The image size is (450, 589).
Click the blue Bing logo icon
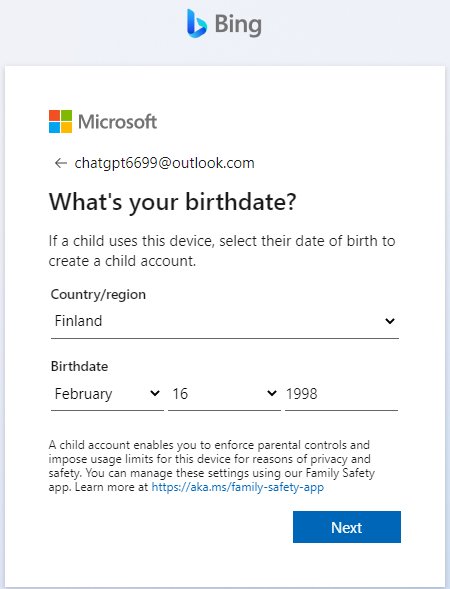click(197, 24)
